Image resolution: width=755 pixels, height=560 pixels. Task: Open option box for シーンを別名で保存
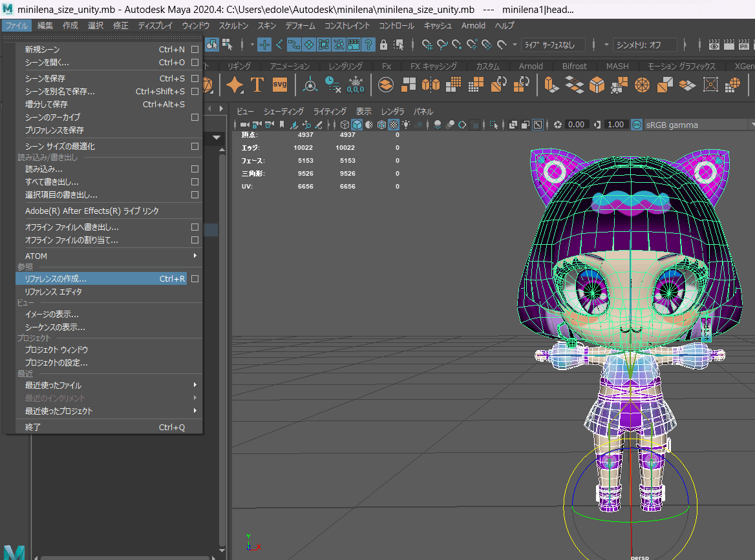click(195, 92)
